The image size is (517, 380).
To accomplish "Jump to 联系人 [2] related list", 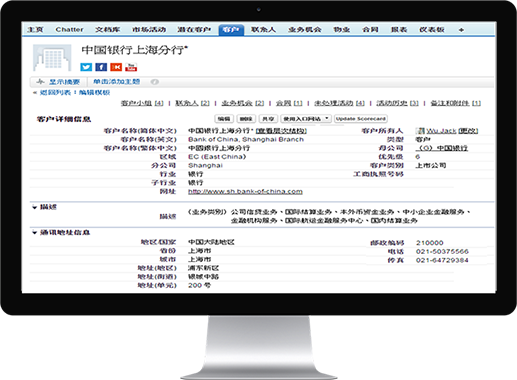I will [192, 103].
